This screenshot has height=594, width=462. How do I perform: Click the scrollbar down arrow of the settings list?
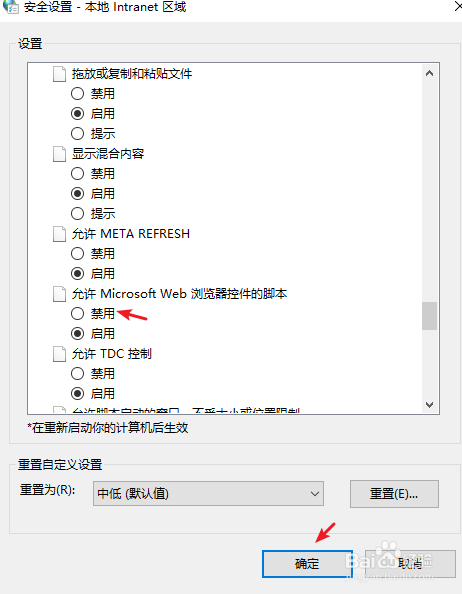pos(429,405)
